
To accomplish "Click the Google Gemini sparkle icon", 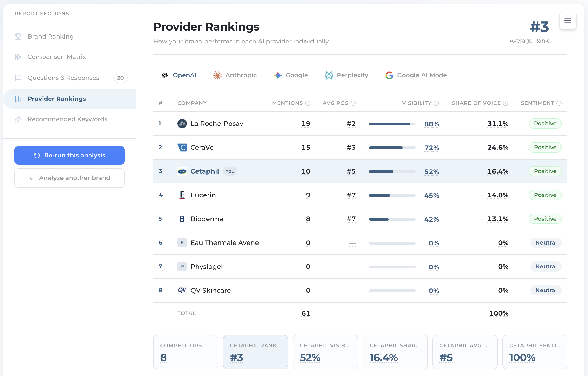I will click(x=278, y=75).
